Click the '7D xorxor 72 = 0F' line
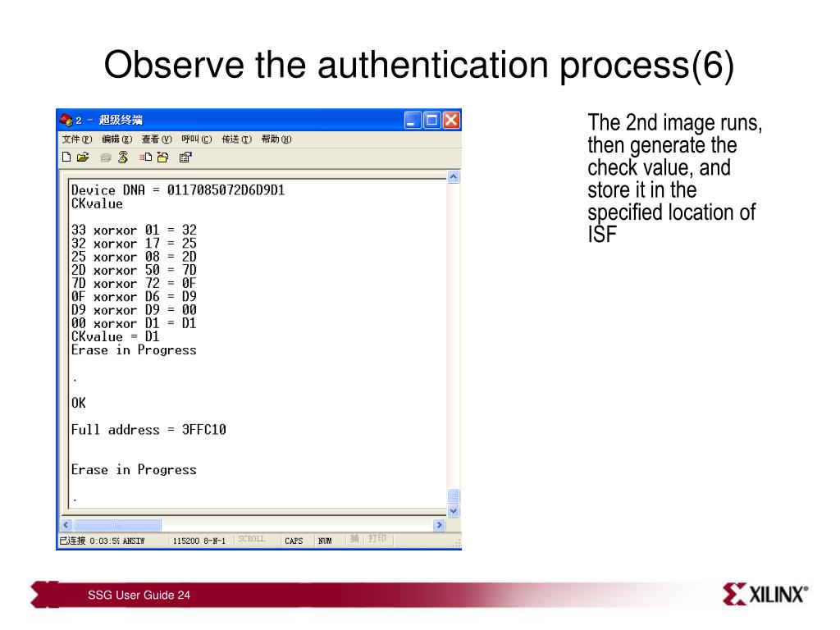Image resolution: width=840 pixels, height=630 pixels. click(134, 283)
